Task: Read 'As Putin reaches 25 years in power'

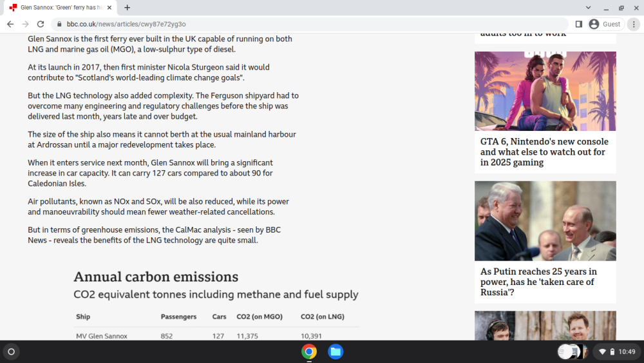Action: pos(538,282)
